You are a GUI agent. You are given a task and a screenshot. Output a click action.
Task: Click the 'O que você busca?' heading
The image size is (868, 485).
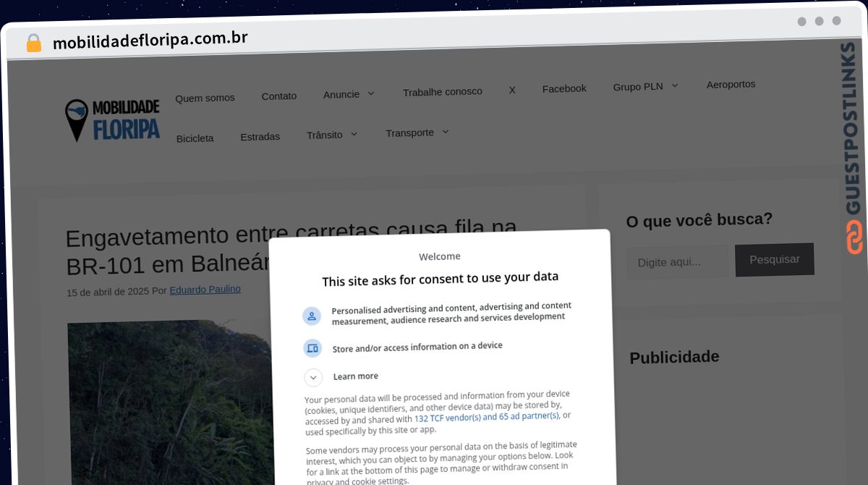click(699, 220)
